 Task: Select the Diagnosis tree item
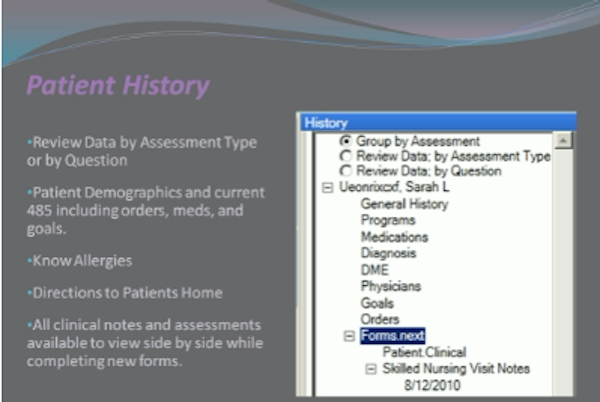tap(388, 253)
